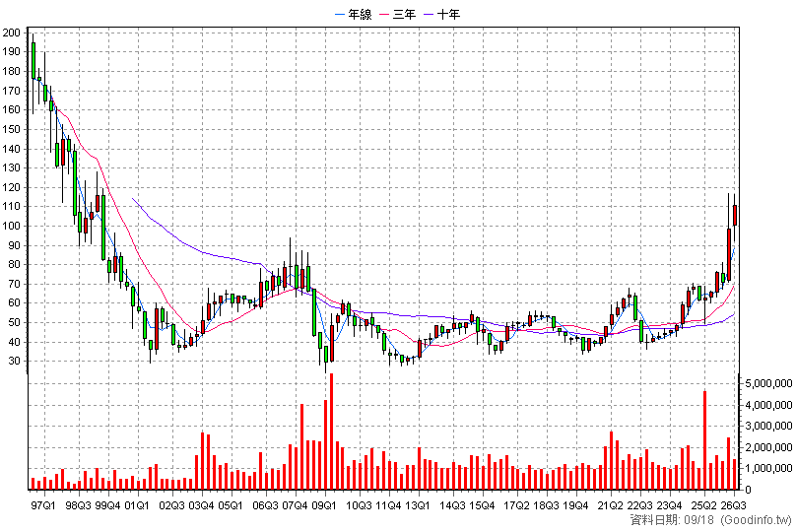Click the 100 price axis label
796x532 pixels.
(x=11, y=226)
